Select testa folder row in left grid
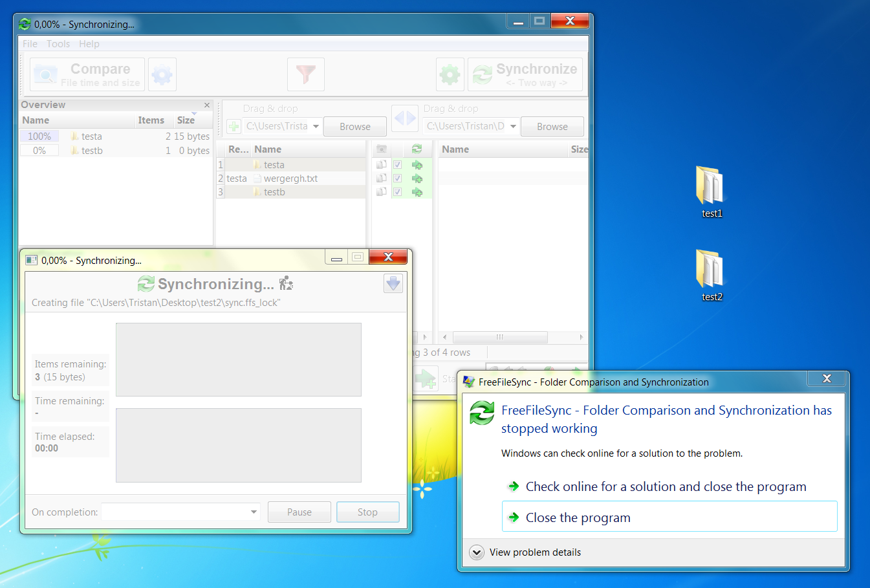The height and width of the screenshot is (588, 870). tap(291, 165)
